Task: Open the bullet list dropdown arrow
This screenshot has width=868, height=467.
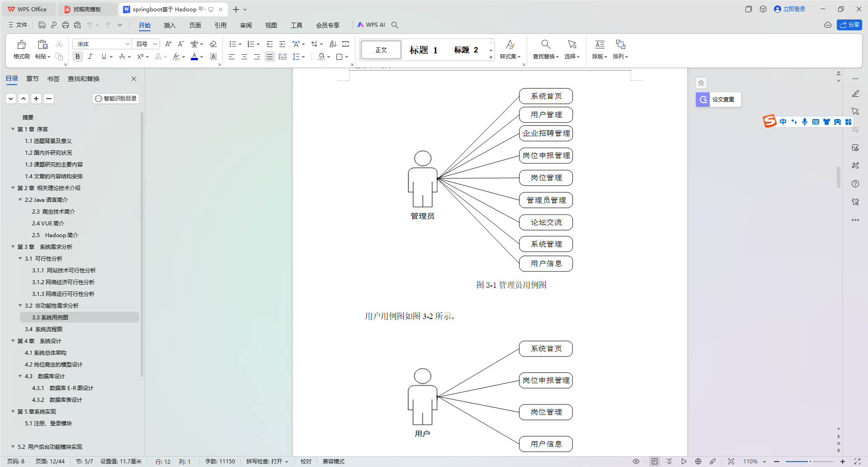Action: [240, 44]
